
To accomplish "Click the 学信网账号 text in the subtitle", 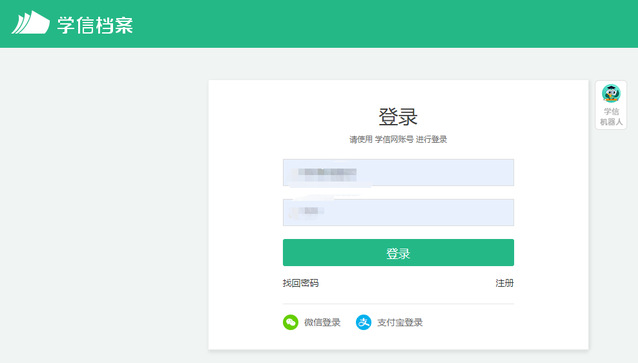I will click(394, 139).
